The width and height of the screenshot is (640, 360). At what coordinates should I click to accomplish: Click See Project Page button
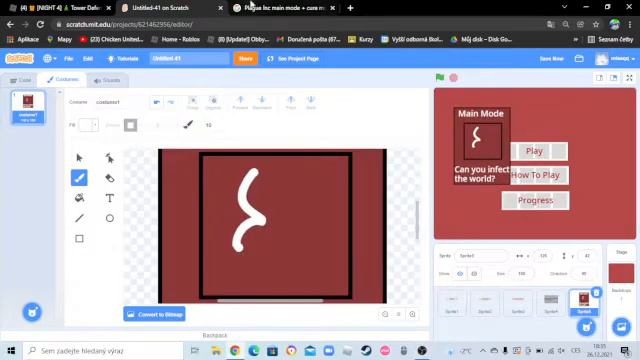tap(293, 58)
